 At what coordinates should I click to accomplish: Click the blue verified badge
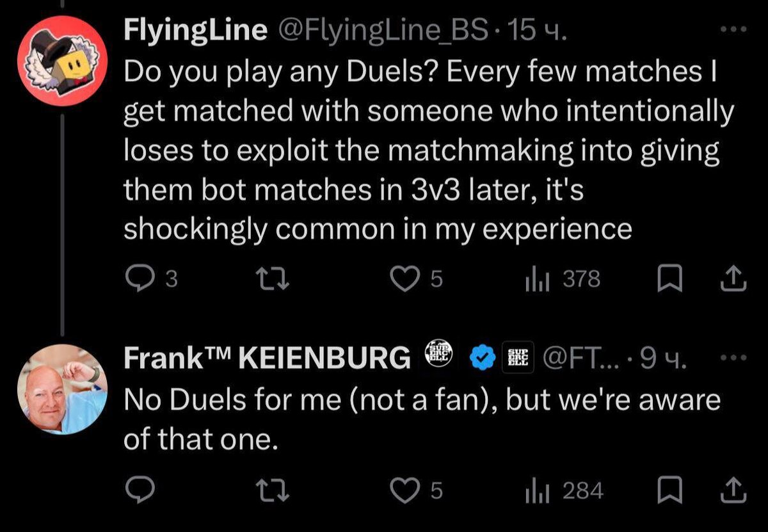point(483,357)
